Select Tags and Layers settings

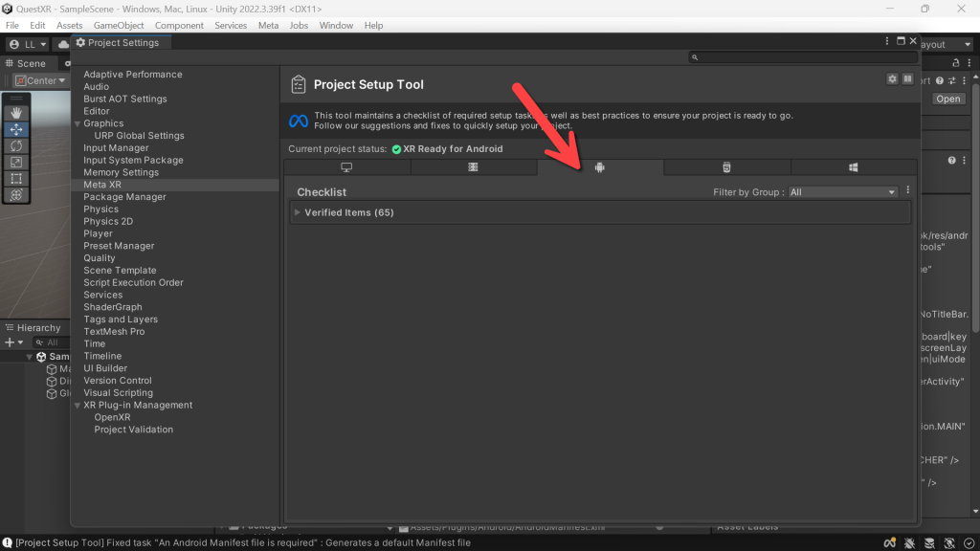121,320
